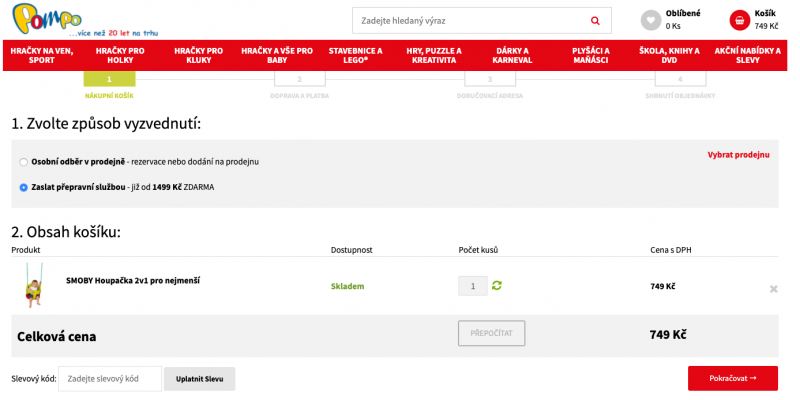Viewport: 800px width, 400px height.
Task: Open Akční nabídky a slevy menu
Action: (x=747, y=56)
